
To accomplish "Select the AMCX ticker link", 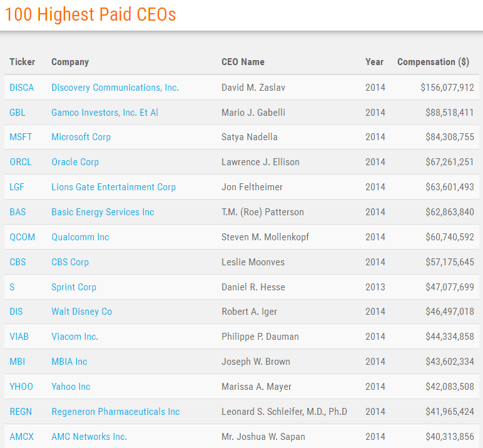I will [21, 437].
